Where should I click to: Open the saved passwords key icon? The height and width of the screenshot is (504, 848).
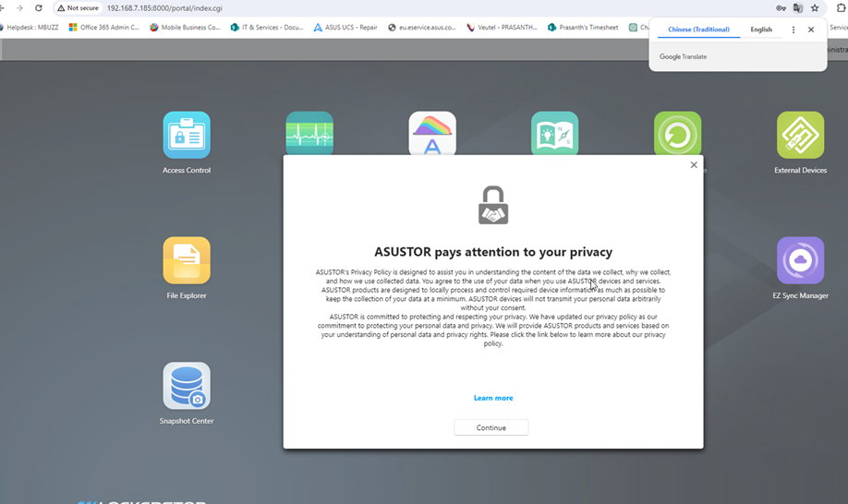pyautogui.click(x=781, y=8)
